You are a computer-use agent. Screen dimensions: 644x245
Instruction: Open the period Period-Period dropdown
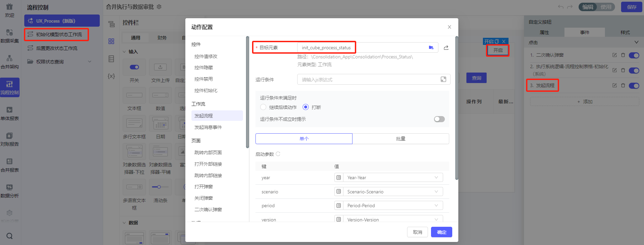[x=393, y=206]
